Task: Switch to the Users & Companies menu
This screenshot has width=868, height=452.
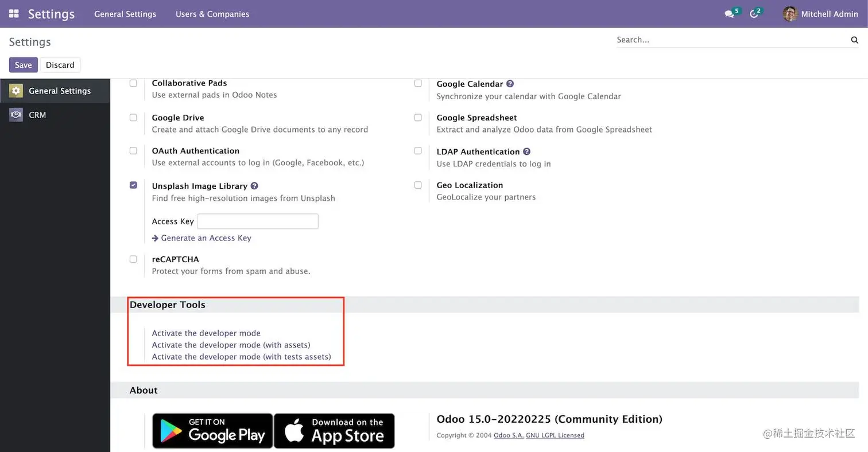Action: tap(212, 14)
